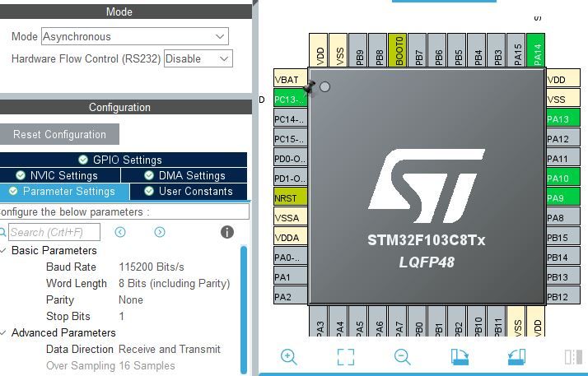Screen dimensions: 588x376
Task: Click the VDDA pin
Action: tap(290, 238)
